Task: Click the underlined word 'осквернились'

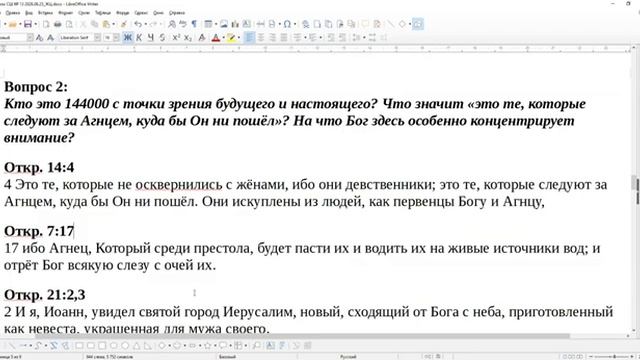Action: tap(179, 184)
